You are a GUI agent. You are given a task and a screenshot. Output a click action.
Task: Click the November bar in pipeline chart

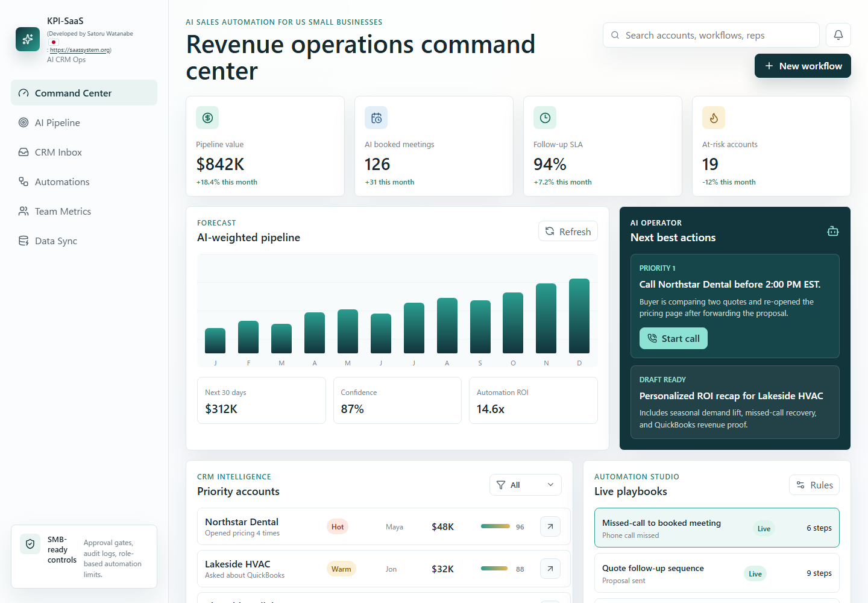coord(546,318)
